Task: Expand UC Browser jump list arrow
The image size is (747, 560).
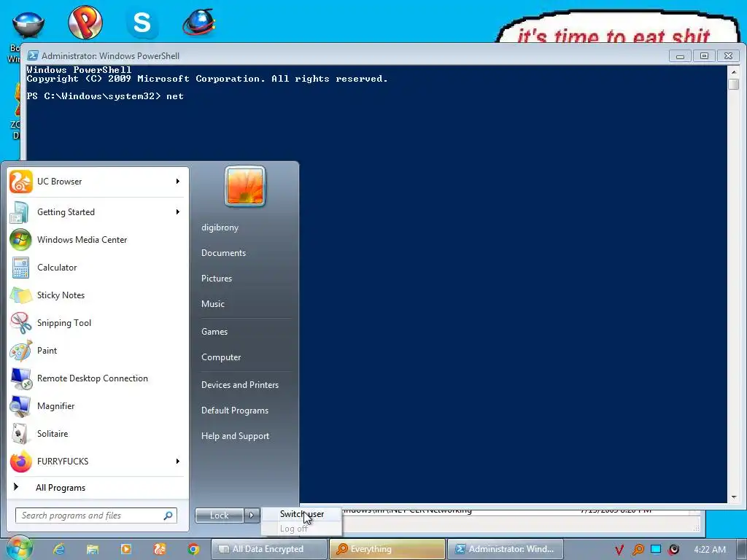Action: (x=178, y=182)
